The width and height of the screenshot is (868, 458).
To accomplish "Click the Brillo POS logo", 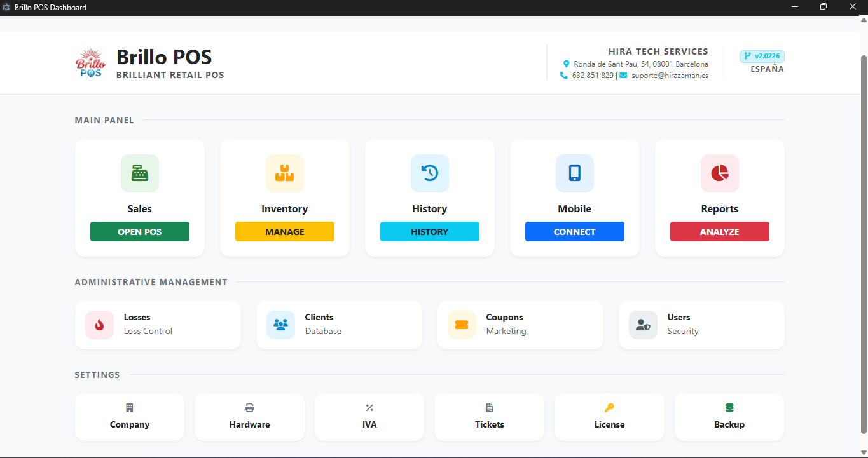I will pos(90,63).
